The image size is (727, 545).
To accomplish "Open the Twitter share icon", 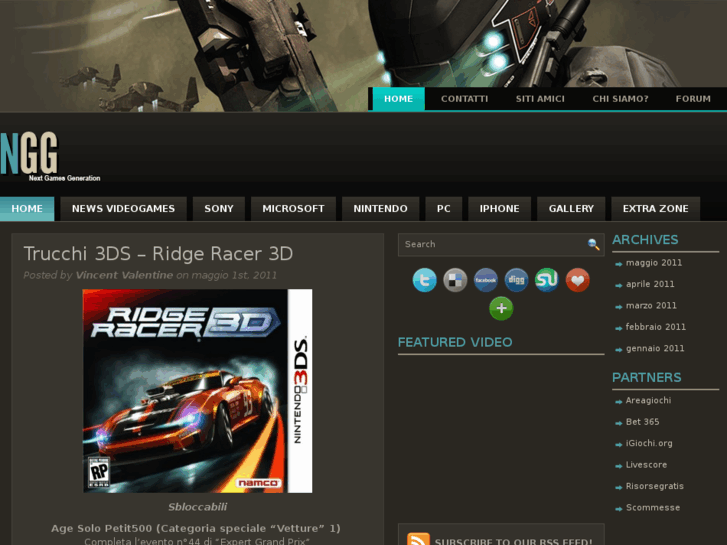I will 424,280.
